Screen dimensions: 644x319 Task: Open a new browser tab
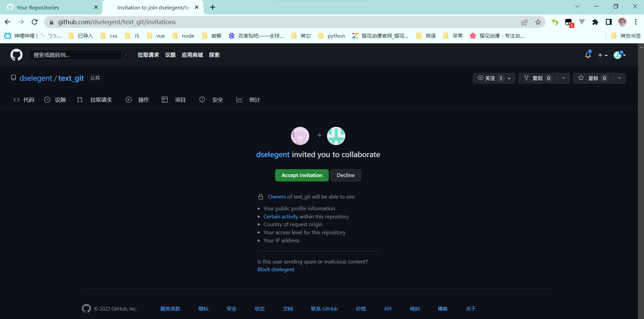coord(213,7)
